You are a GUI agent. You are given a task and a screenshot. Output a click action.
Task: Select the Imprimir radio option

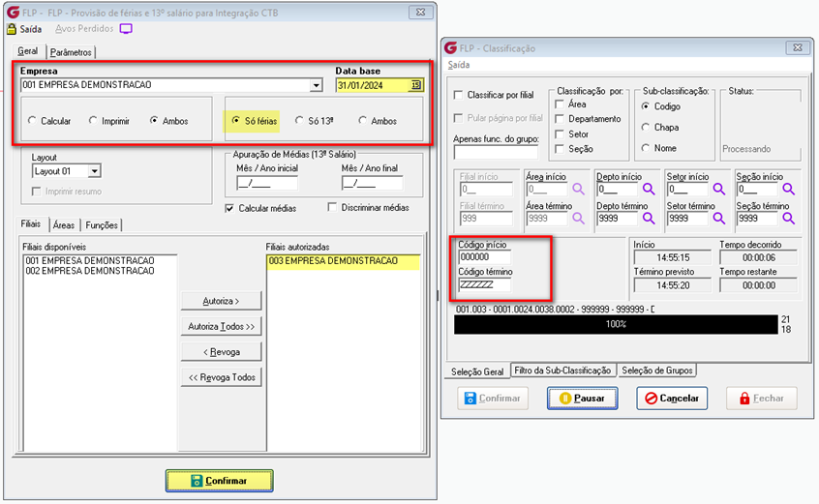point(93,121)
